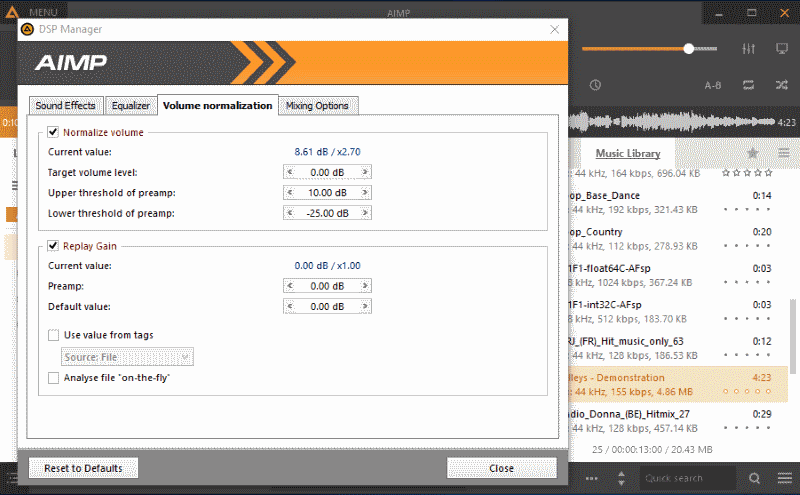Increase Replay Gain Default value
Screen dimensions: 800x495
point(365,306)
